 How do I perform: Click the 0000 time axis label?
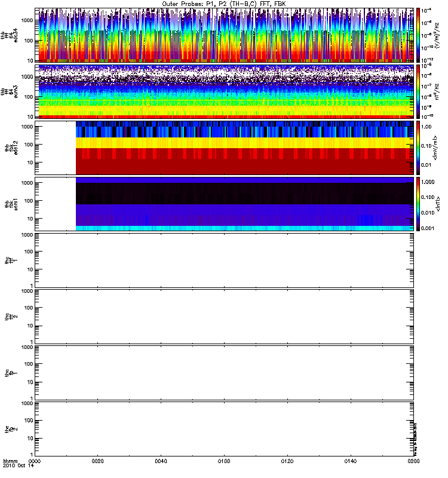34,461
